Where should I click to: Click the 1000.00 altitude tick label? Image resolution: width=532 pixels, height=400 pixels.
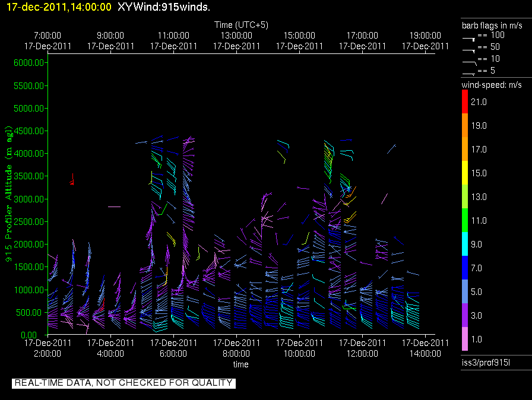coord(29,290)
